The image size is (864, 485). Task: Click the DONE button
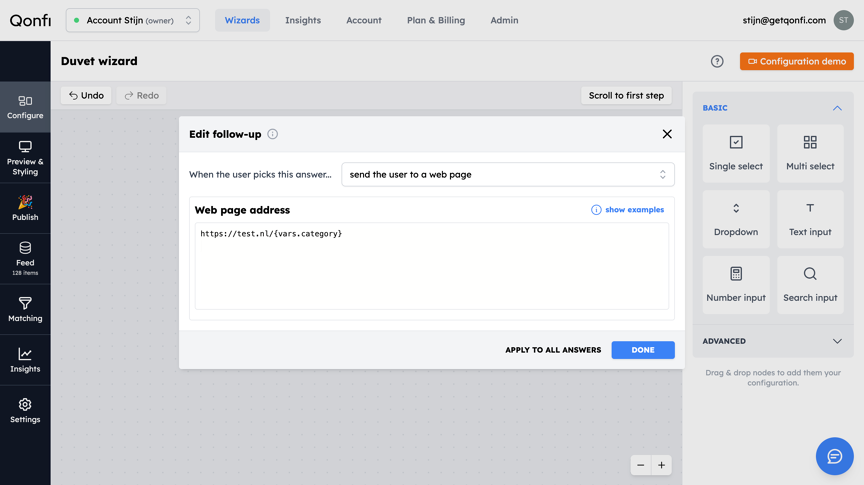642,350
